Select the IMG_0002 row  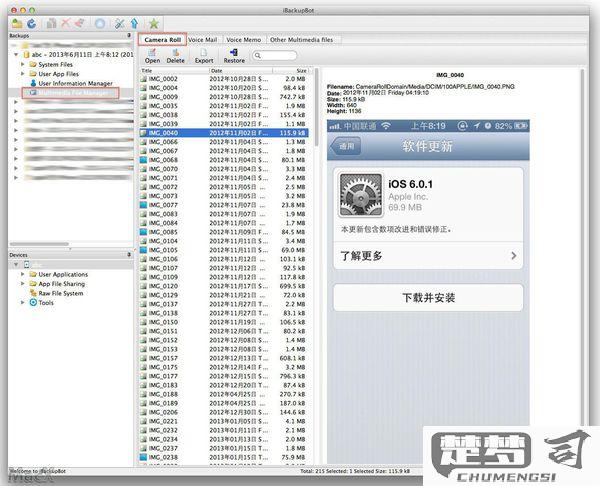pyautogui.click(x=223, y=79)
